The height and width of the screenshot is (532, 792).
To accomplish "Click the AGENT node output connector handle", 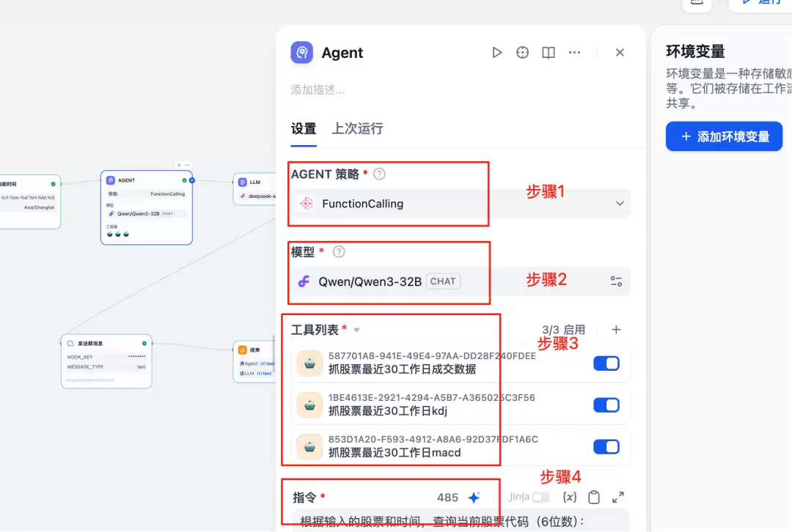I will (192, 180).
